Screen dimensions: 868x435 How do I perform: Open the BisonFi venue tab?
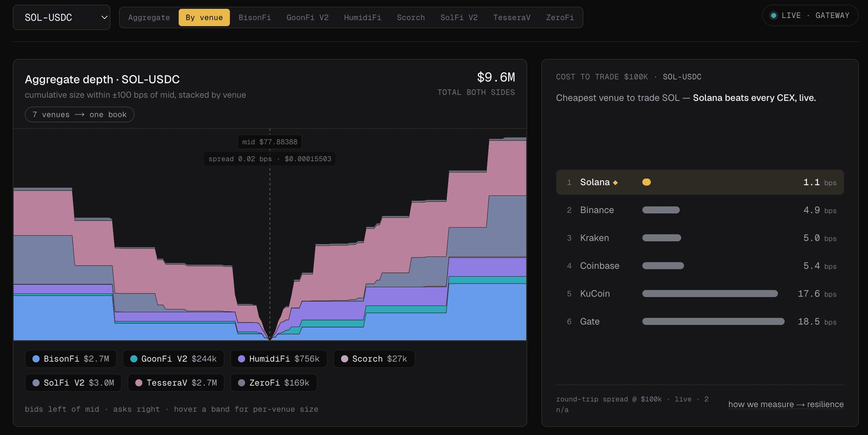pyautogui.click(x=255, y=17)
